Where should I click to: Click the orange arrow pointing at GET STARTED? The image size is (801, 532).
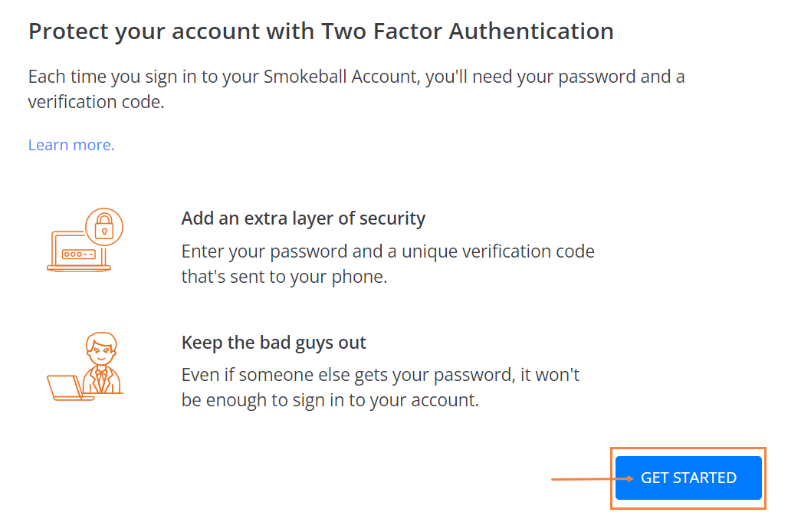(593, 479)
